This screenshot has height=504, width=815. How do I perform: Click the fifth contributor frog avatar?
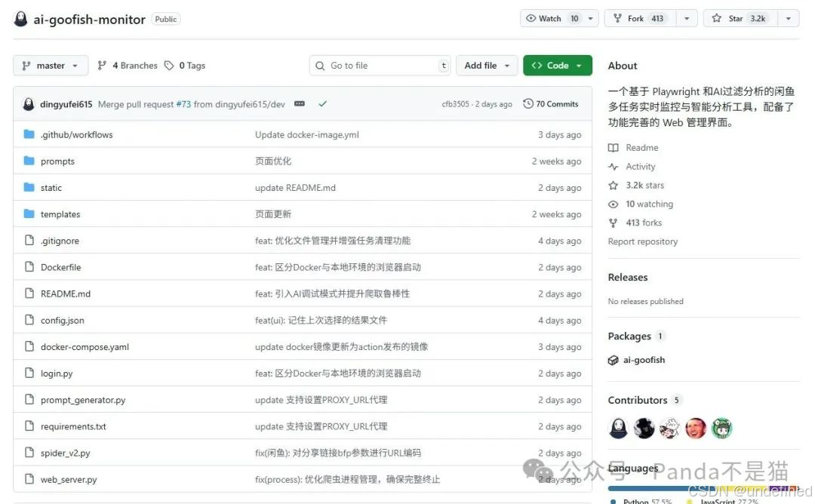722,429
